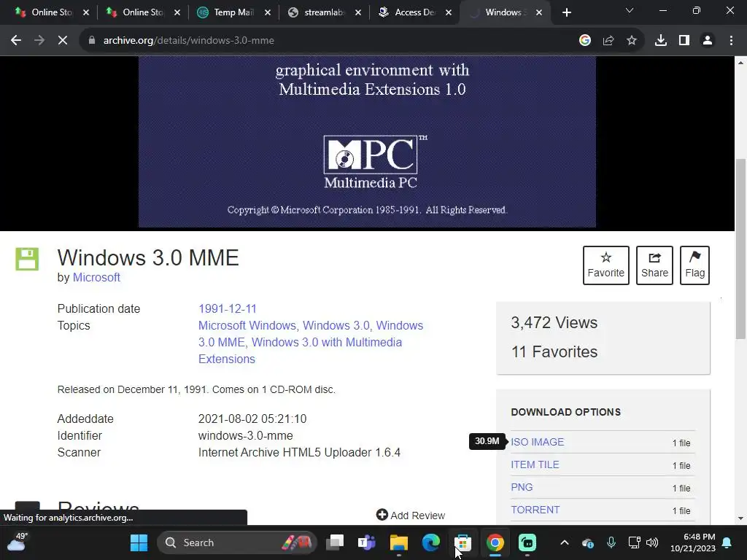Click the forward navigation arrow
Image resolution: width=747 pixels, height=560 pixels.
click(39, 41)
